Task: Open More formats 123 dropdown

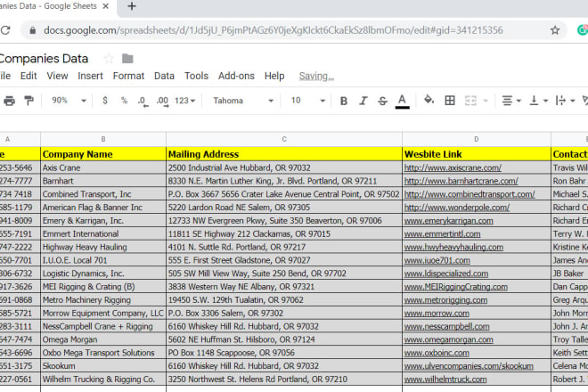Action: [x=185, y=101]
